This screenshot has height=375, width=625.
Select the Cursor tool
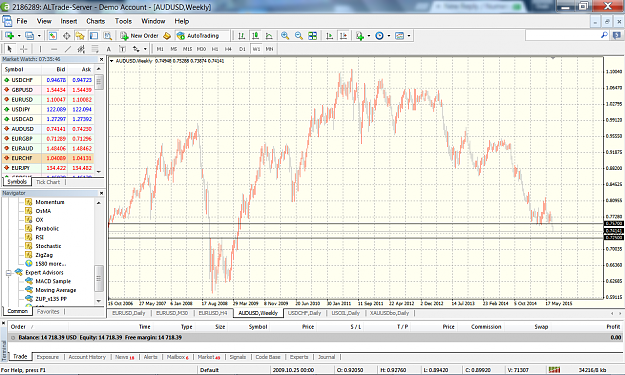point(10,49)
